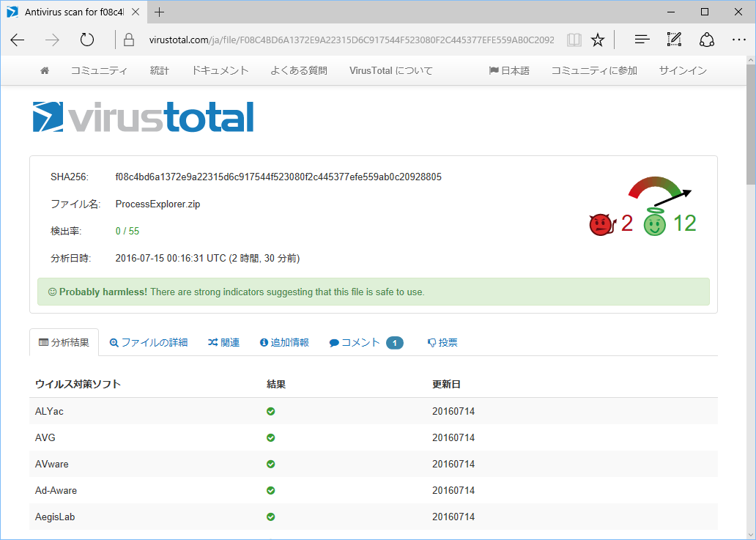Click the page vertical scrollbar thumb

coord(751,124)
